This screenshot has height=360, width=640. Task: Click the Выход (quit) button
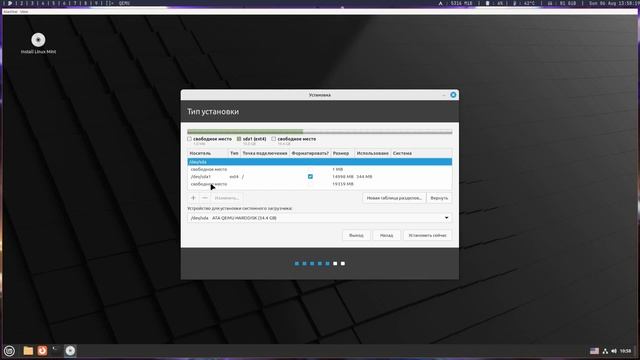tap(356, 236)
